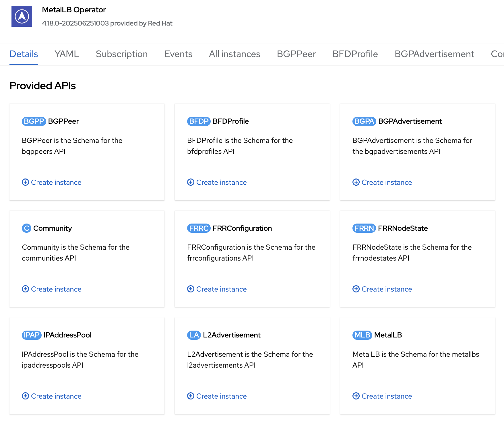Screen dimensions: 504x423
Task: Click the LA badge on L2Advertisement card
Action: tap(194, 335)
